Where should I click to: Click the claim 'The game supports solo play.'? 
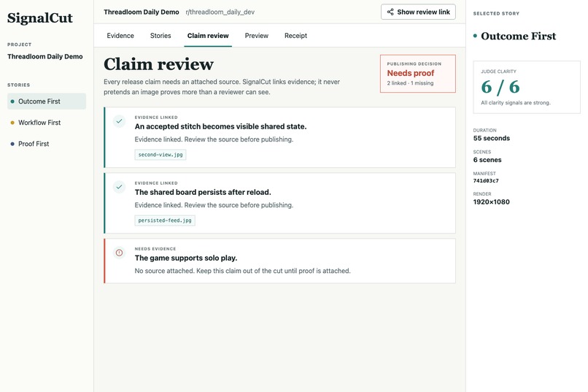click(186, 258)
